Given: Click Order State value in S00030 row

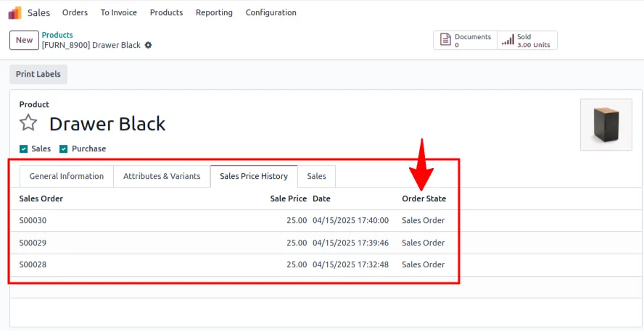Looking at the screenshot, I should [x=423, y=221].
